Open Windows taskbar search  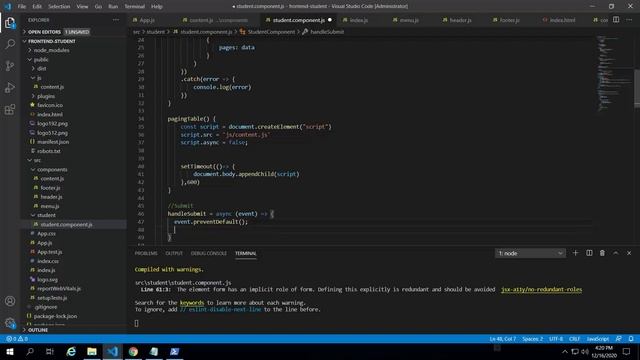point(30,351)
